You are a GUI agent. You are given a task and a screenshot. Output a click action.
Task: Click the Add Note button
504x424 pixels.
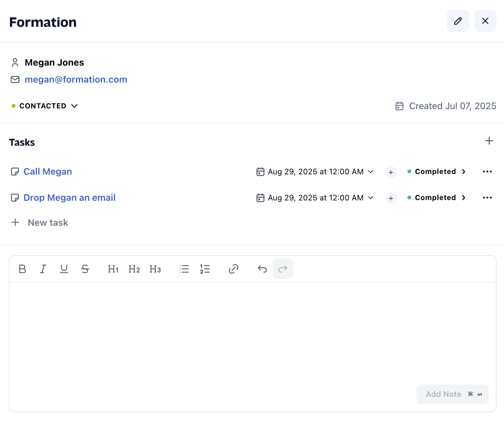tap(453, 394)
